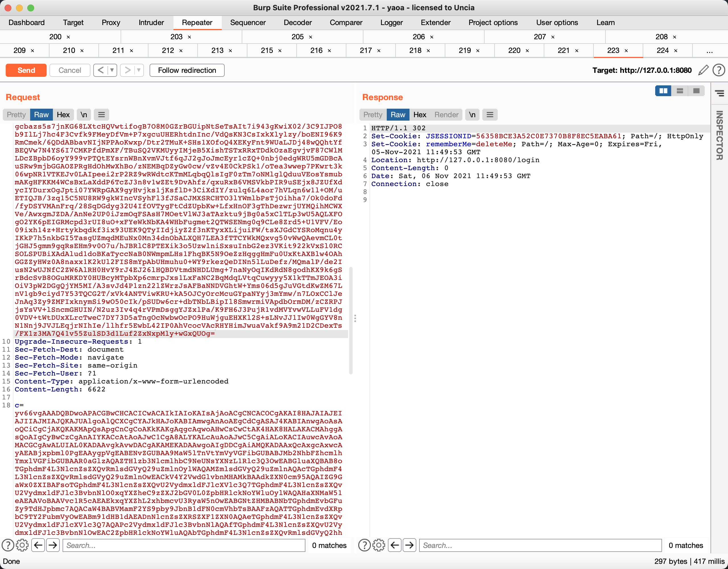Click the Content-Length header line in request
The height and width of the screenshot is (569, 728).
[x=60, y=389]
